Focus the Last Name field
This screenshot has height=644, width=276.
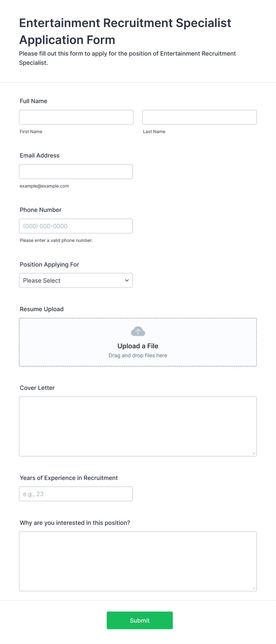tap(199, 117)
